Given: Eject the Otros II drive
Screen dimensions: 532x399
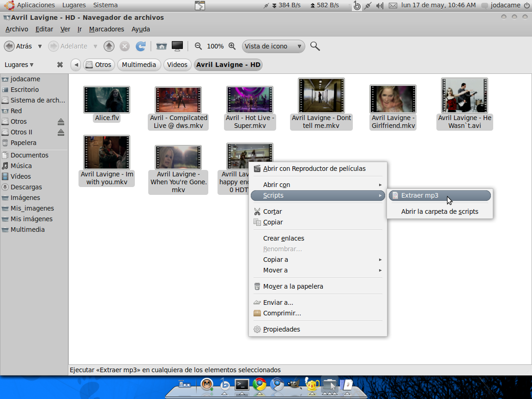Looking at the screenshot, I should pyautogui.click(x=61, y=133).
